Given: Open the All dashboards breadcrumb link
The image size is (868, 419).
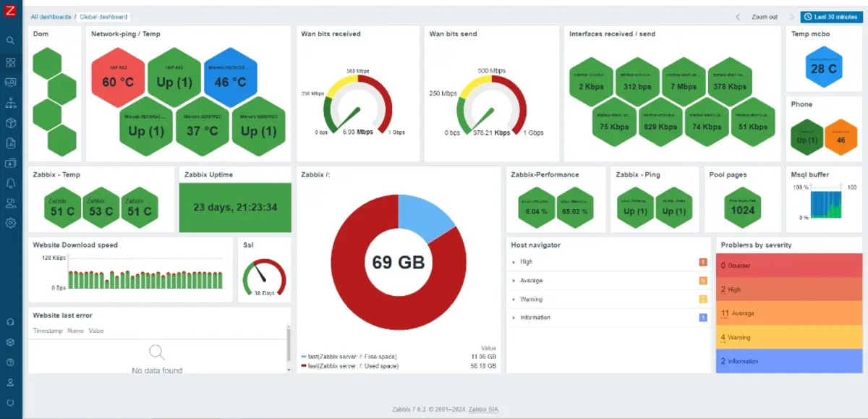Looking at the screenshot, I should pyautogui.click(x=51, y=17).
